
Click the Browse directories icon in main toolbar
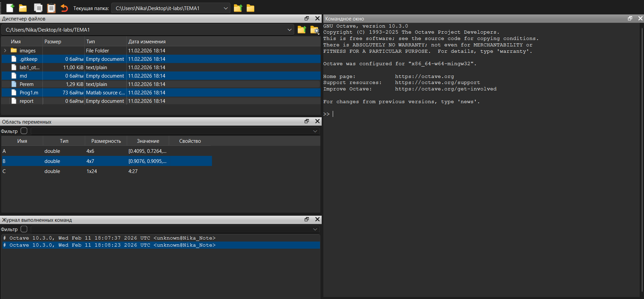coord(250,8)
